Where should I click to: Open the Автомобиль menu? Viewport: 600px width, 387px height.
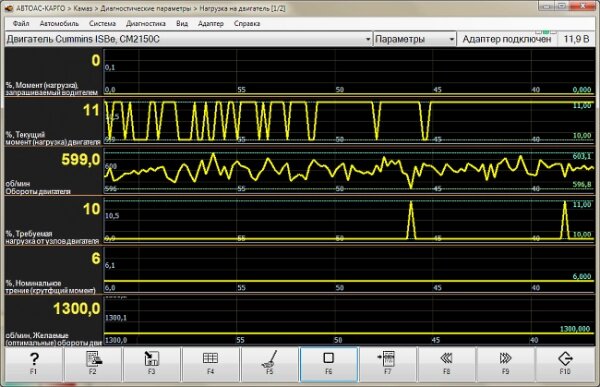tap(59, 24)
